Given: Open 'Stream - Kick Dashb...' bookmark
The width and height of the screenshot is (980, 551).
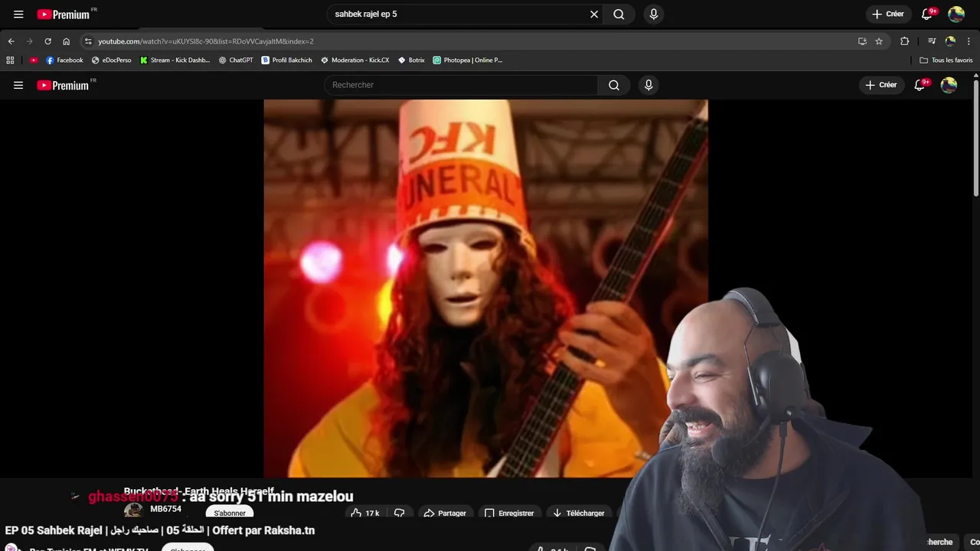Looking at the screenshot, I should pos(175,60).
